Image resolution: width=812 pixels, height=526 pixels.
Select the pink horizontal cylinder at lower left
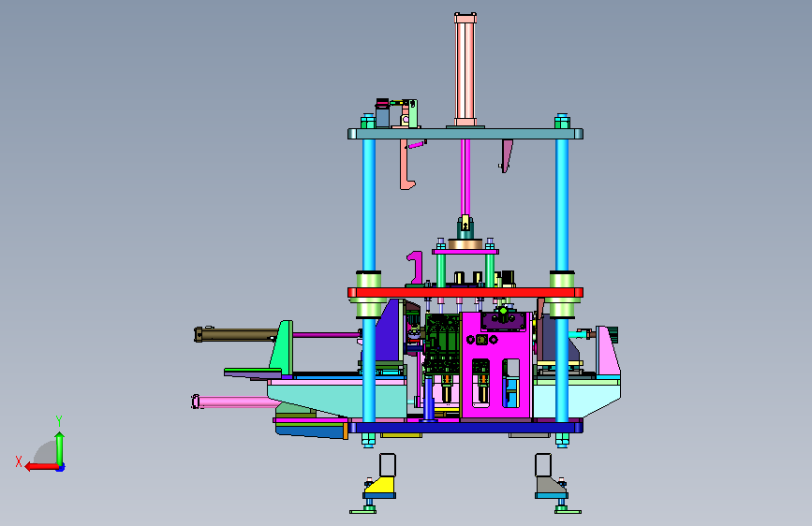tap(234, 402)
